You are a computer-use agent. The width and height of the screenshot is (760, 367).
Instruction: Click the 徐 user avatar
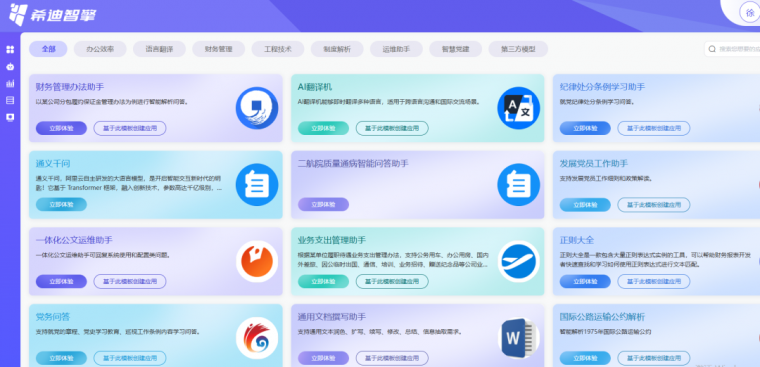pyautogui.click(x=750, y=13)
